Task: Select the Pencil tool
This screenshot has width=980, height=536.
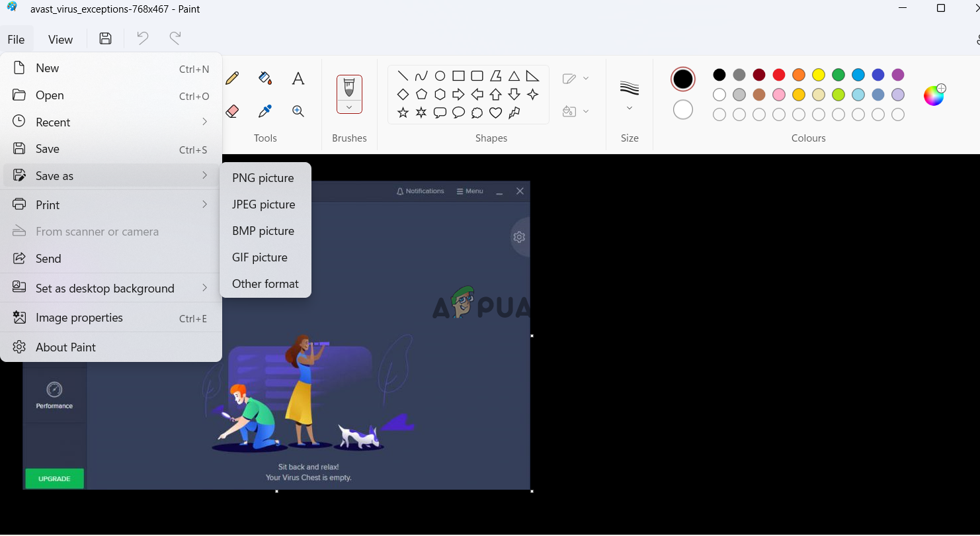Action: (x=232, y=79)
